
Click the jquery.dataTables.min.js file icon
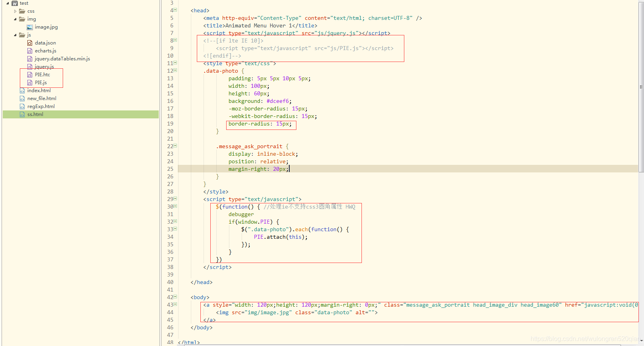click(30, 59)
